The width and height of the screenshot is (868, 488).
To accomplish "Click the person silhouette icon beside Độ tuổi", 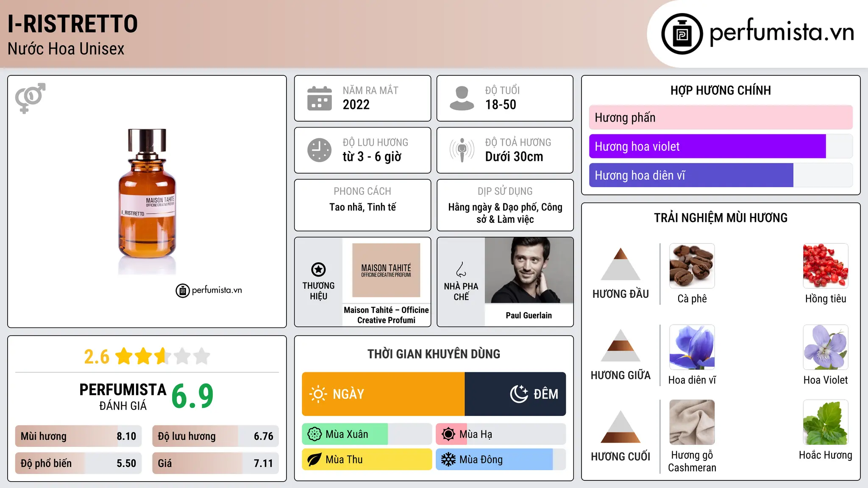I will pos(462,98).
